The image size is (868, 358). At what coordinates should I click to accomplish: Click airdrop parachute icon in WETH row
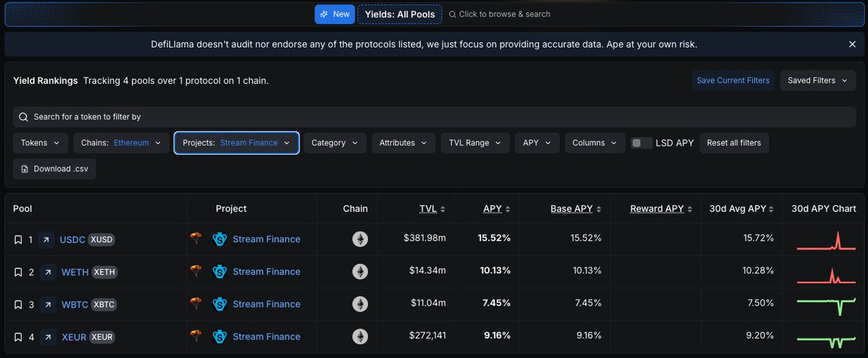point(195,271)
